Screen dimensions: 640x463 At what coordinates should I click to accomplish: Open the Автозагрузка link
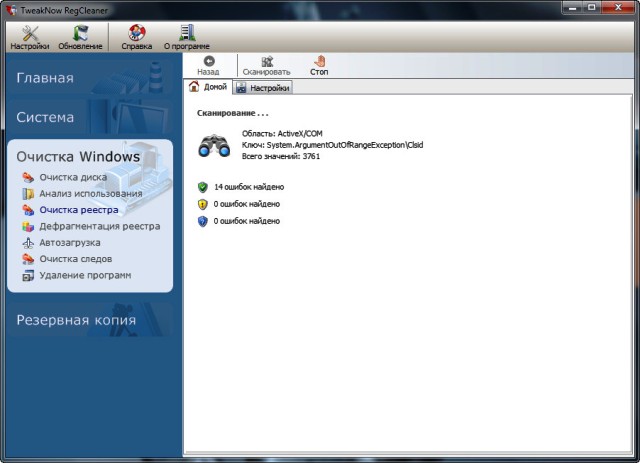click(70, 243)
